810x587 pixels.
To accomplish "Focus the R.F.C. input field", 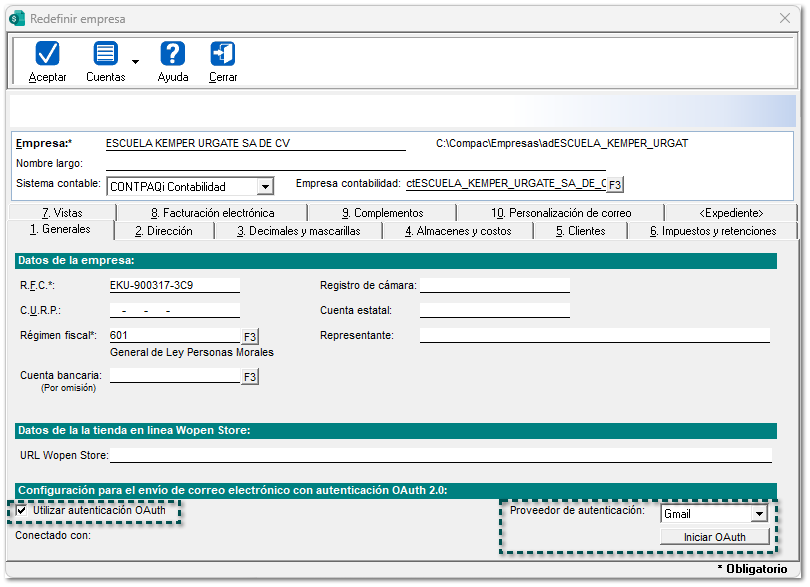I will click(x=174, y=285).
